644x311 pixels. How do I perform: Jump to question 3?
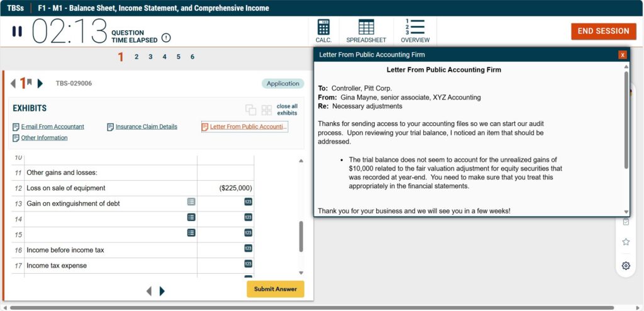(150, 57)
